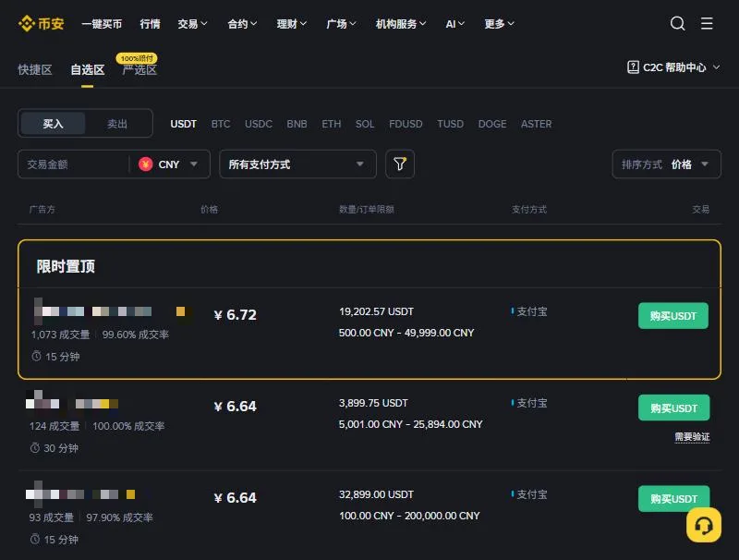Expand the 合约 navigation dropdown

242,24
